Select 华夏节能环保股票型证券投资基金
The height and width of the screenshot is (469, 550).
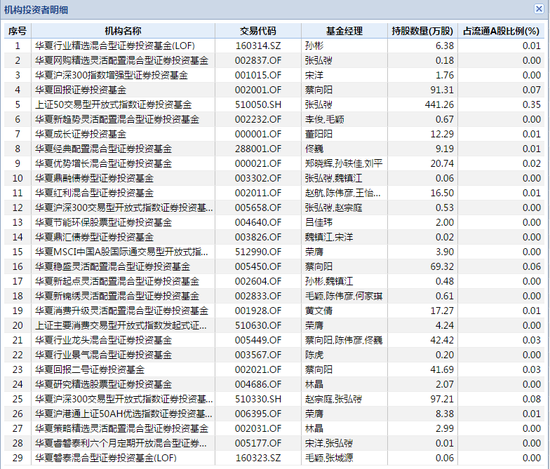tap(274, 222)
